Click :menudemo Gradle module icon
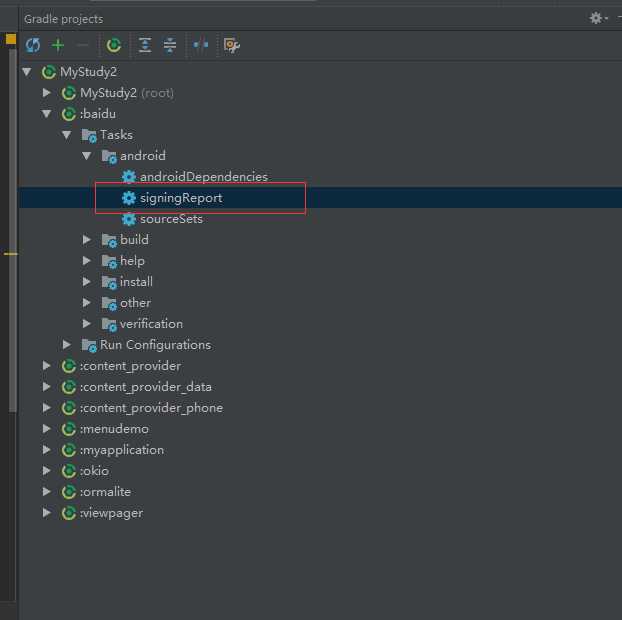Image resolution: width=622 pixels, height=620 pixels. point(69,429)
